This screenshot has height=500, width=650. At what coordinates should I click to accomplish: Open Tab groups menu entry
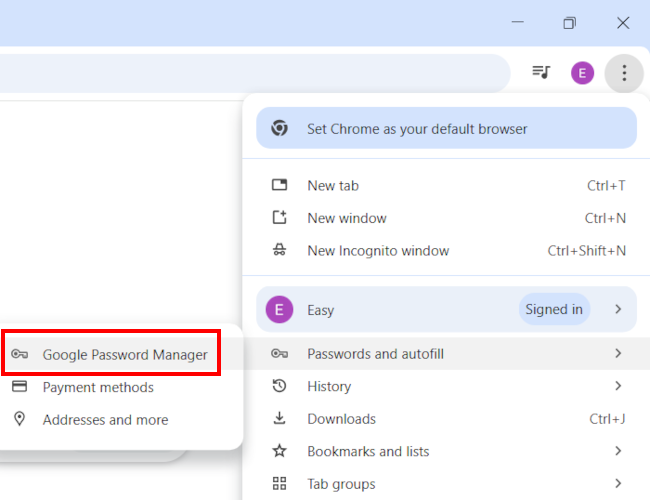coord(446,484)
